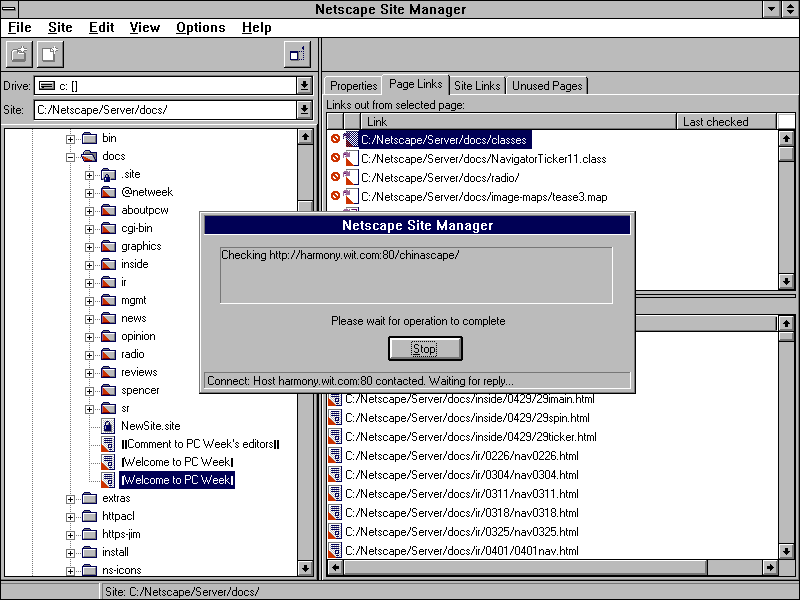This screenshot has width=800, height=600.
Task: Click the NewSite.site lock file icon
Action: pos(108,426)
